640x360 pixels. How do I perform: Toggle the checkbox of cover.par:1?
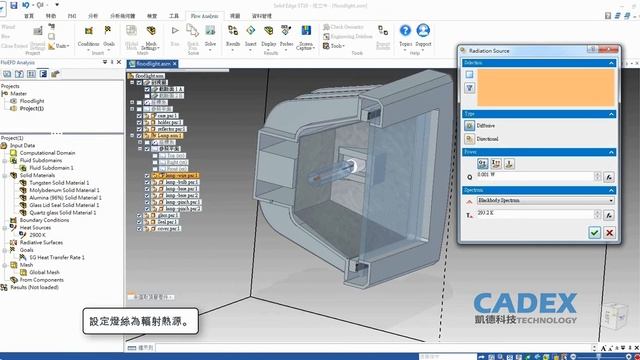pyautogui.click(x=139, y=229)
